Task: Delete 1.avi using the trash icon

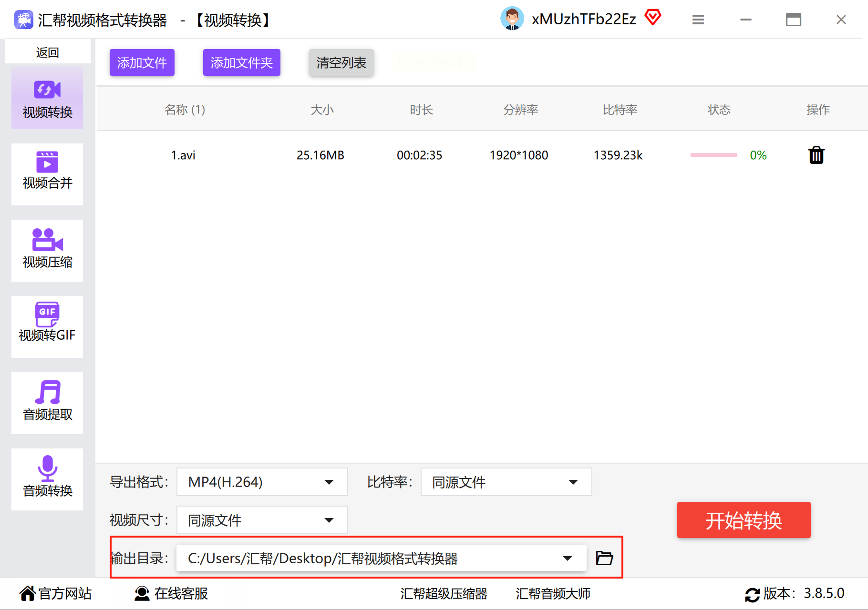Action: click(x=816, y=155)
